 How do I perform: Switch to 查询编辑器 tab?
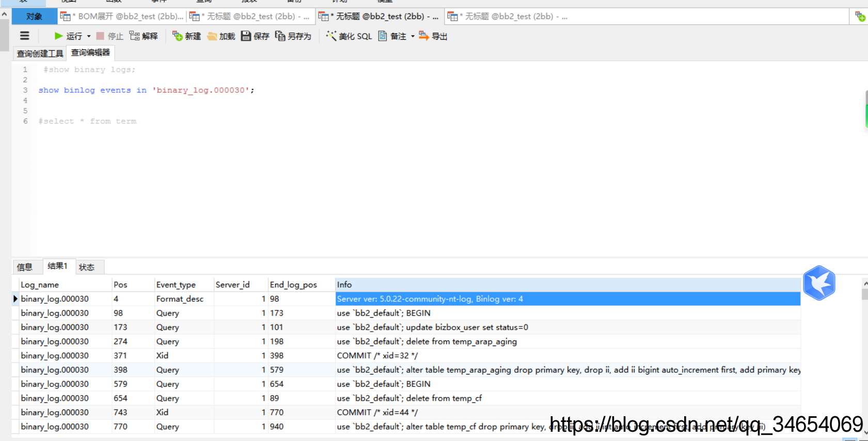[x=90, y=53]
